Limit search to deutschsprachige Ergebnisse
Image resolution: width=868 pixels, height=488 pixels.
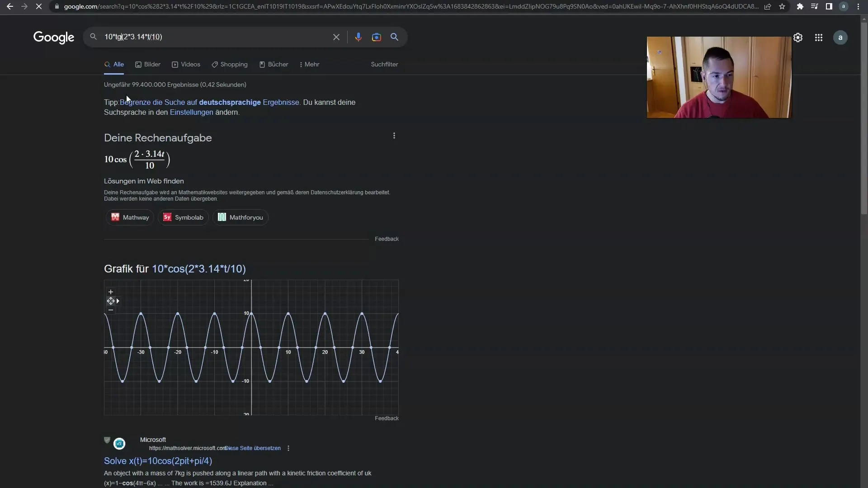(x=209, y=103)
